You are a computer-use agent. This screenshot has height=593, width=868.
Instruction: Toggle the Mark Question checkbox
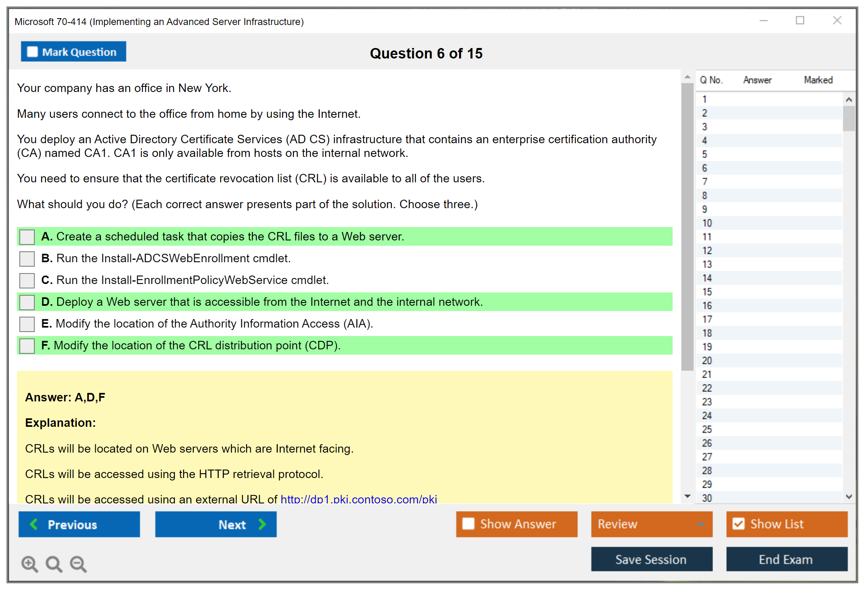[x=32, y=52]
